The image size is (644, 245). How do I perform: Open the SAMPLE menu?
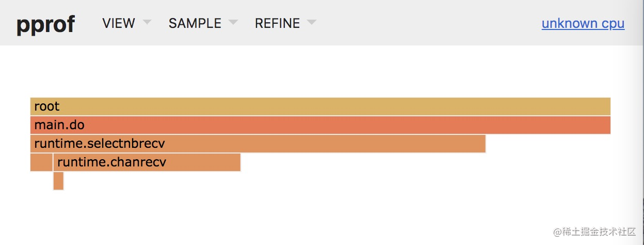click(x=195, y=23)
